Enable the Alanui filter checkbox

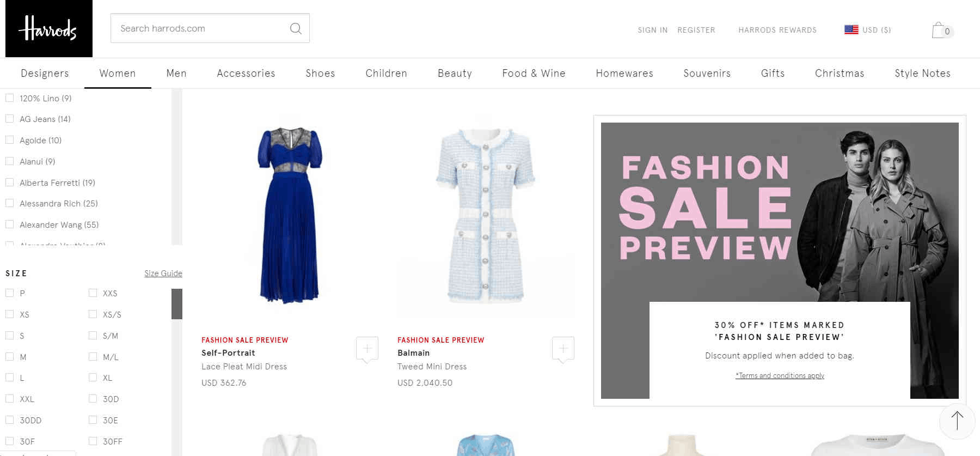coord(9,161)
